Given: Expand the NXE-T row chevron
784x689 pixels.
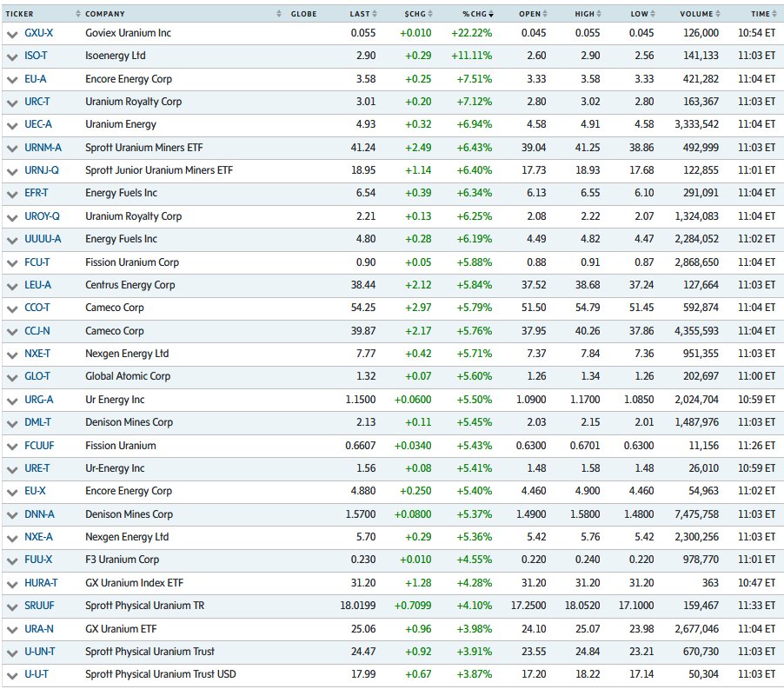Looking at the screenshot, I should (x=12, y=355).
